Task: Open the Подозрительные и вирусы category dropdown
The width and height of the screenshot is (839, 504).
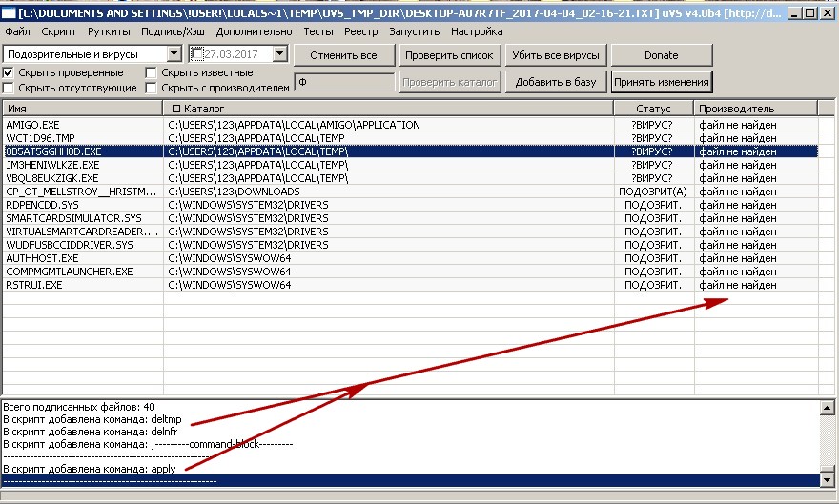Action: point(173,55)
